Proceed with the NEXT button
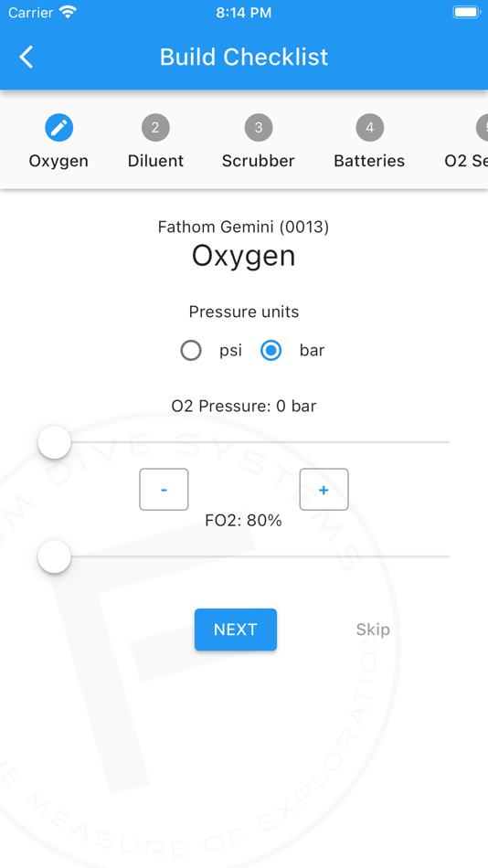 click(x=236, y=630)
